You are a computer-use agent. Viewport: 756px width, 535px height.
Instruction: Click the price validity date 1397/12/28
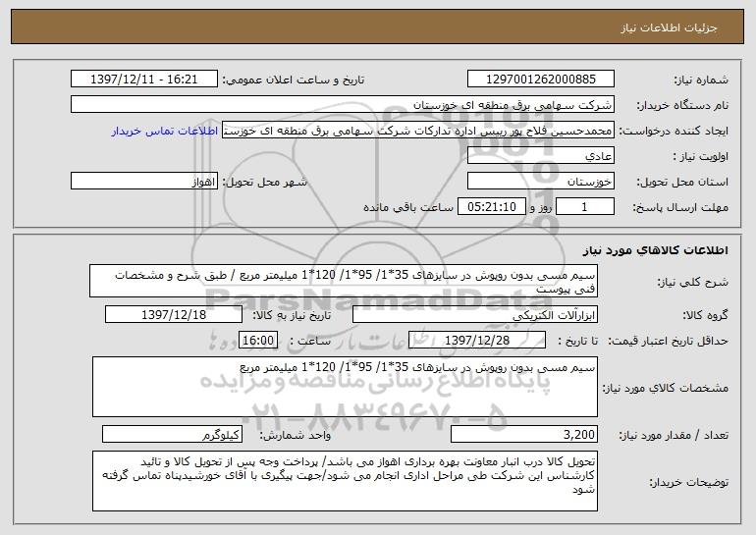click(477, 341)
